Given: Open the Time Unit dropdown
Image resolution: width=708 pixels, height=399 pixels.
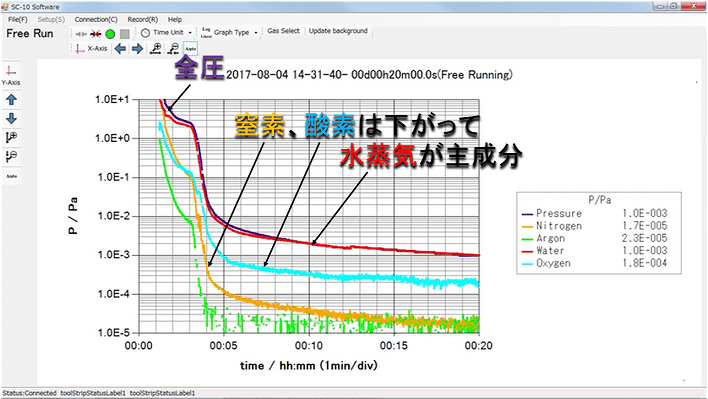Looking at the screenshot, I should point(166,32).
